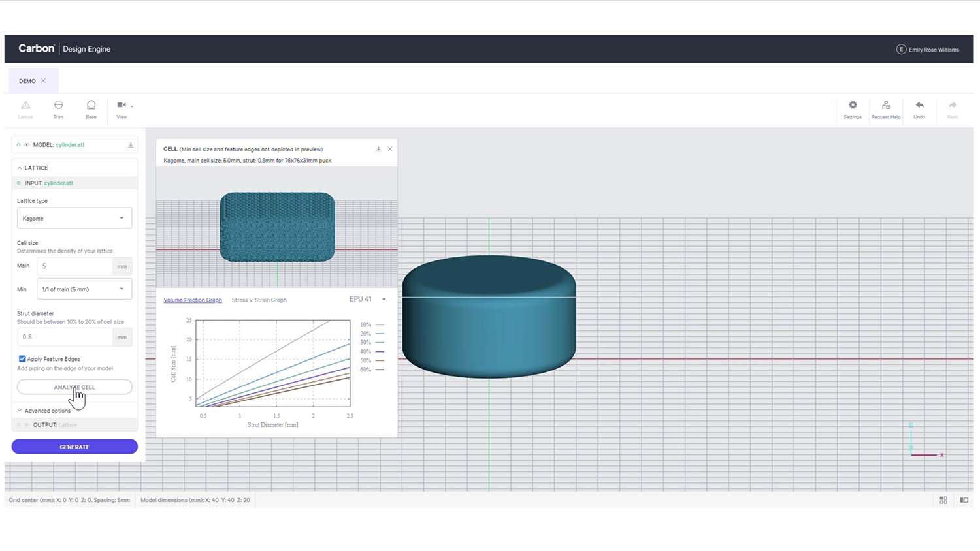980x551 pixels.
Task: Undo the last action
Action: click(919, 108)
